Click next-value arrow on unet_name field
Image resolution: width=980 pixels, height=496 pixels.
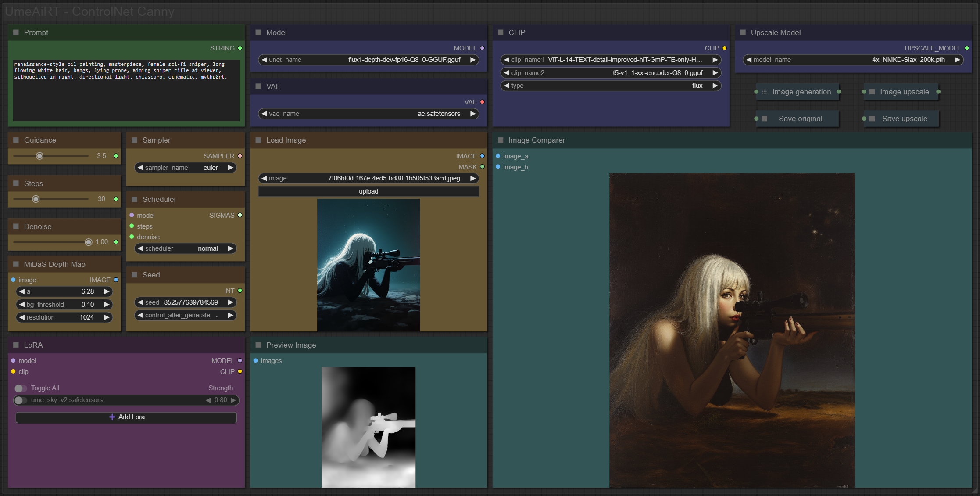tap(472, 60)
